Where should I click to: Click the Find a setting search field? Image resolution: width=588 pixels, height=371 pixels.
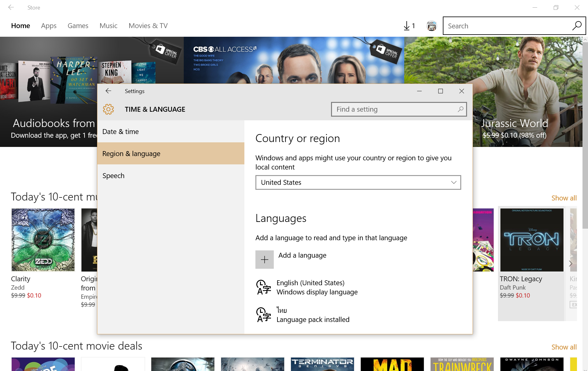(394, 109)
